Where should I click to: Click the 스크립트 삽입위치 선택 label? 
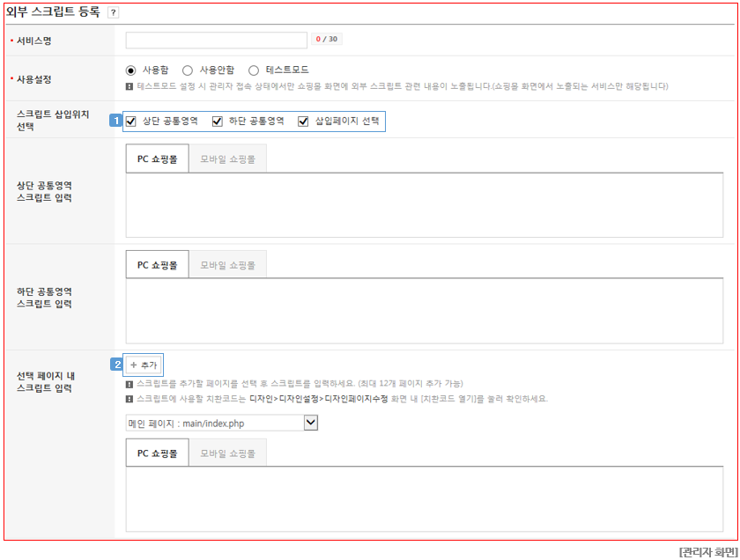point(53,121)
